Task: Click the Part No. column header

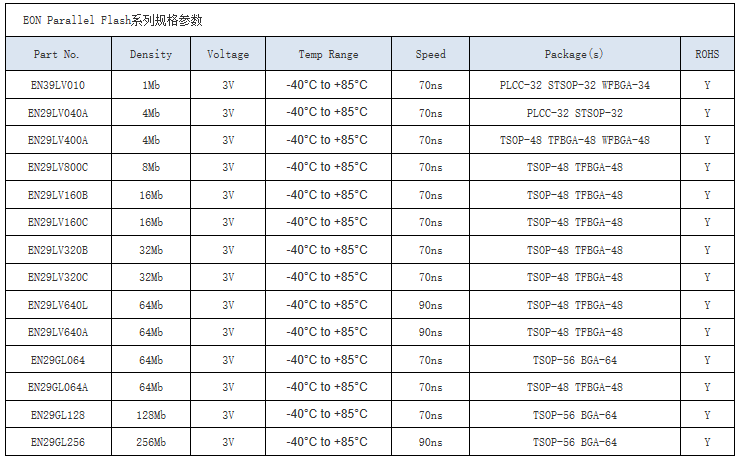Action: coord(57,54)
